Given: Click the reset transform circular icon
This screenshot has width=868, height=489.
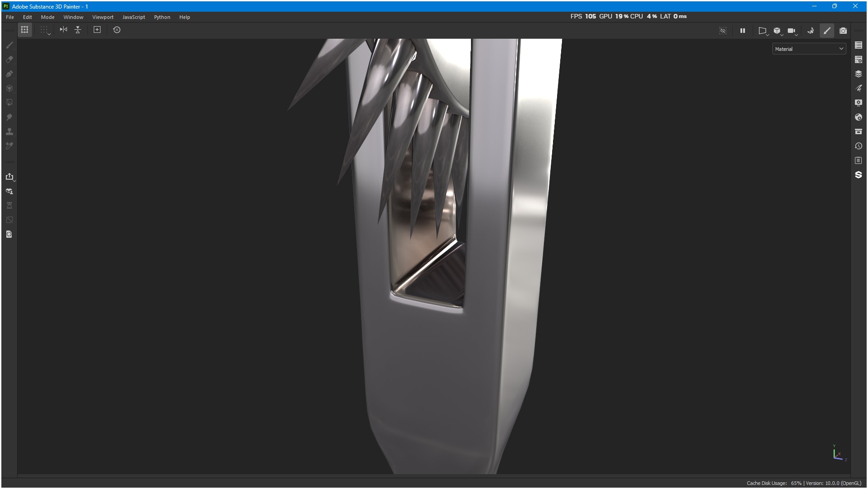Looking at the screenshot, I should pos(117,30).
